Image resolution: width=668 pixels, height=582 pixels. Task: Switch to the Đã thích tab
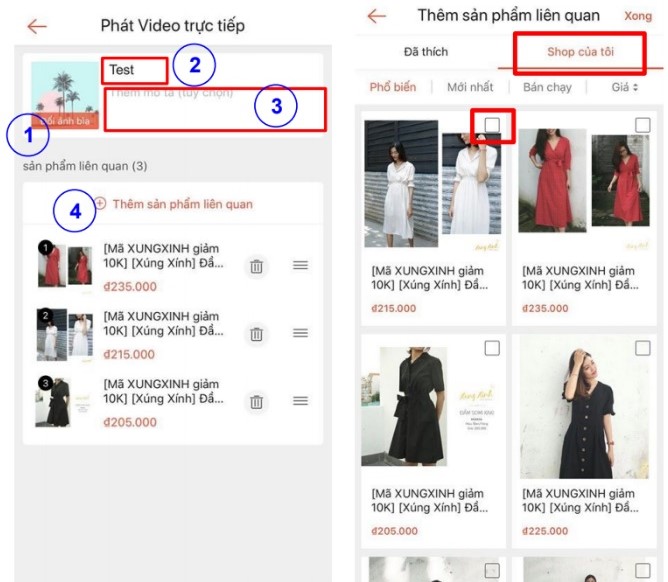pos(426,52)
